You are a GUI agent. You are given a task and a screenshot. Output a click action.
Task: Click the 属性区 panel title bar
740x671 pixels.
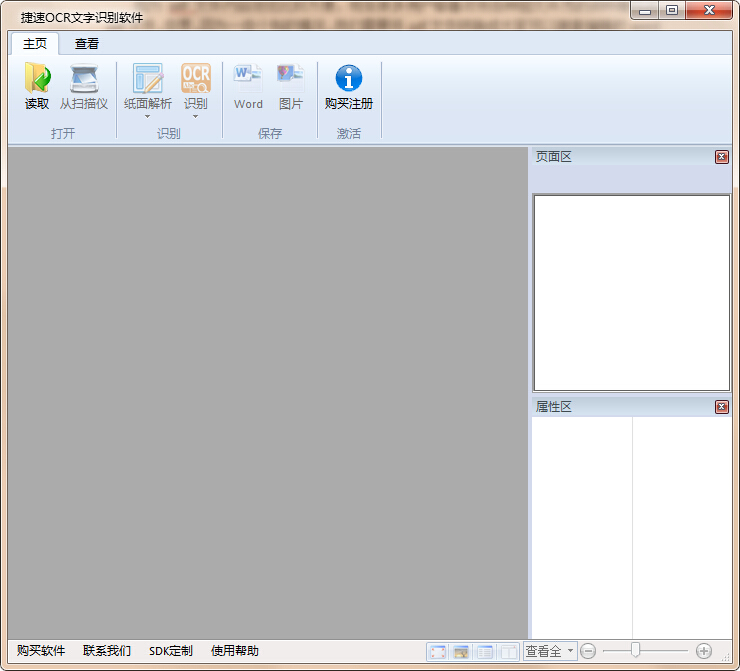click(x=631, y=407)
